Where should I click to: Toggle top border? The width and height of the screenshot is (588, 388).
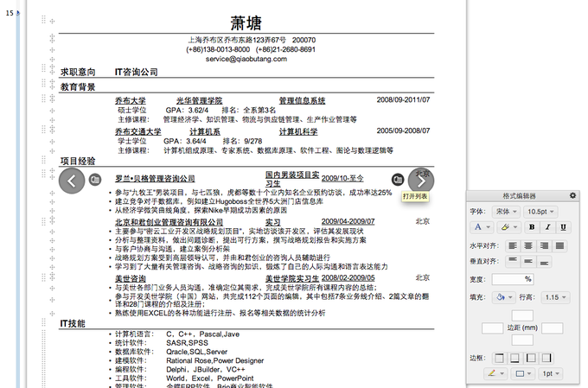point(499,358)
